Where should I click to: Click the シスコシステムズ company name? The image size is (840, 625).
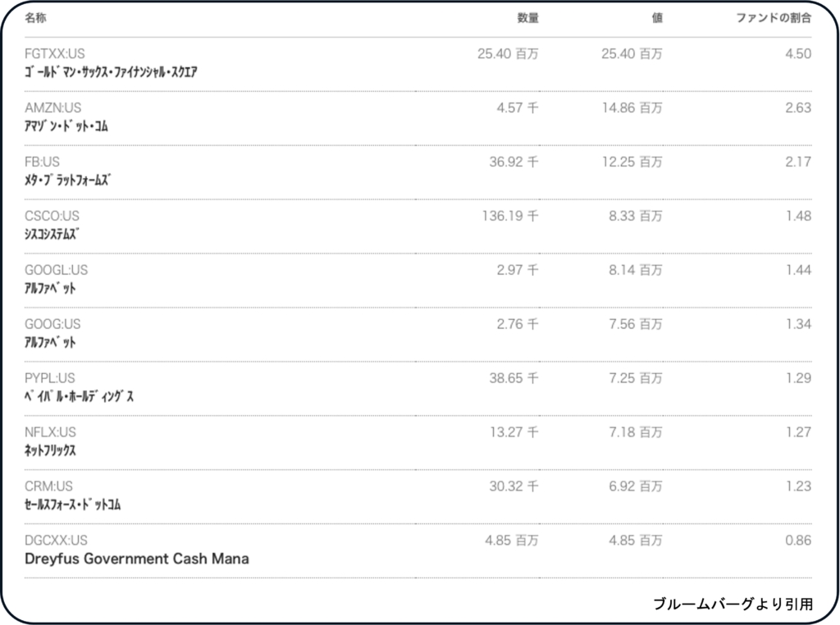pos(52,235)
